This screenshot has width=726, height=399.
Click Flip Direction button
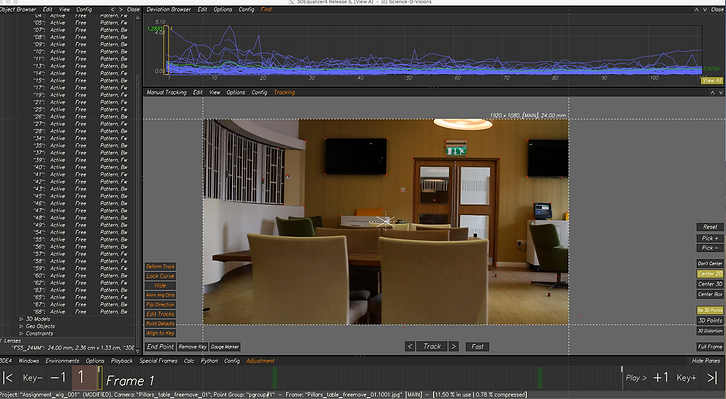point(160,305)
